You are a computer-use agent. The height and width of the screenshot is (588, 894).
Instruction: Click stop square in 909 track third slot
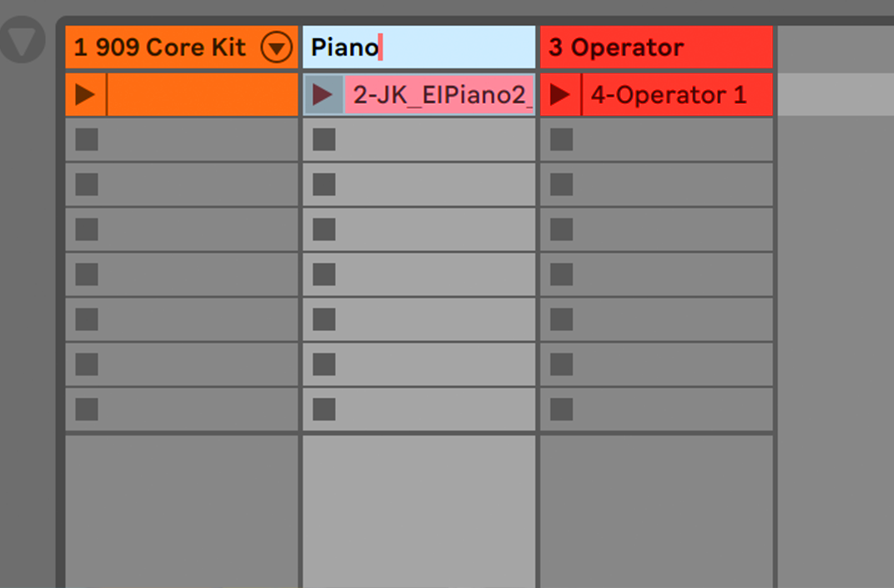point(86,184)
